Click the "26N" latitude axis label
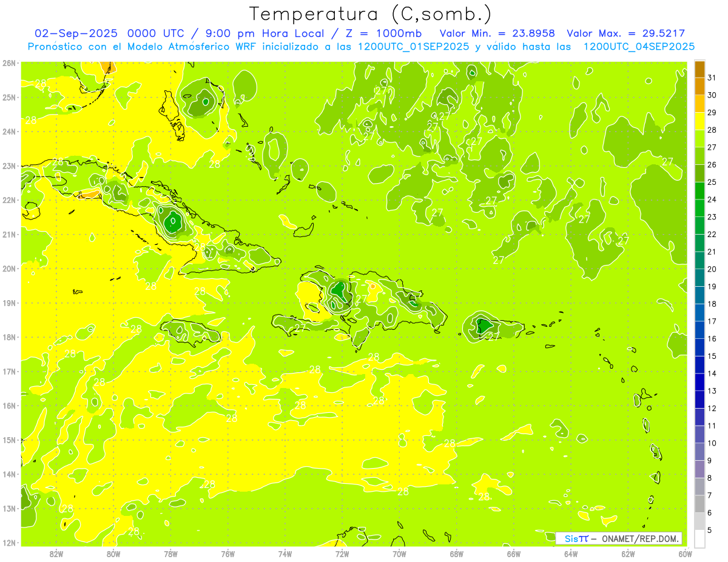 click(9, 63)
